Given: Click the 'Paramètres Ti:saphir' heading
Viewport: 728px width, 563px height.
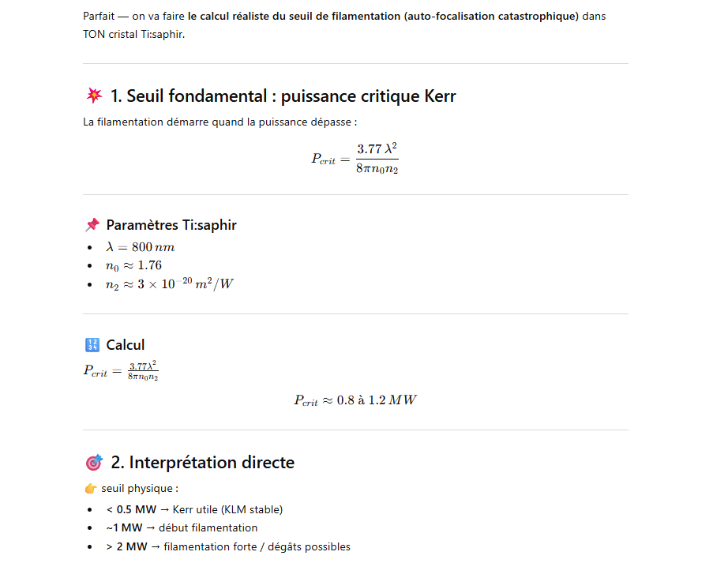Looking at the screenshot, I should click(x=171, y=225).
